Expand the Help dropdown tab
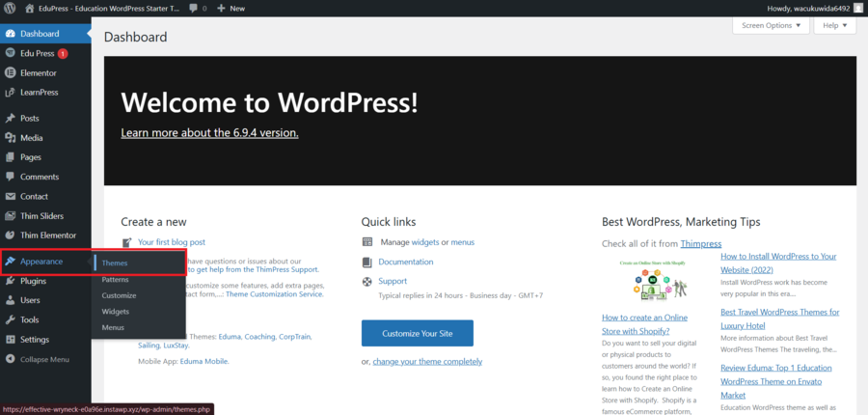The width and height of the screenshot is (868, 415). [x=834, y=25]
